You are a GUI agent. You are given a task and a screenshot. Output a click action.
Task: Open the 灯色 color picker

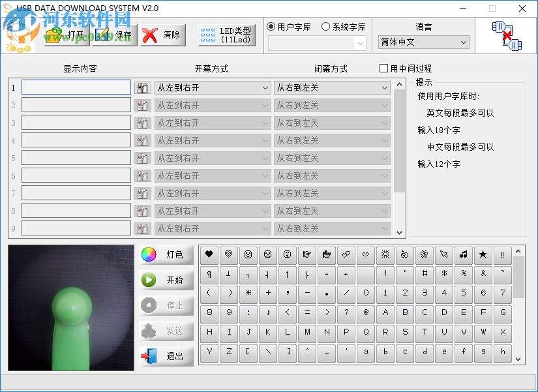tap(166, 254)
